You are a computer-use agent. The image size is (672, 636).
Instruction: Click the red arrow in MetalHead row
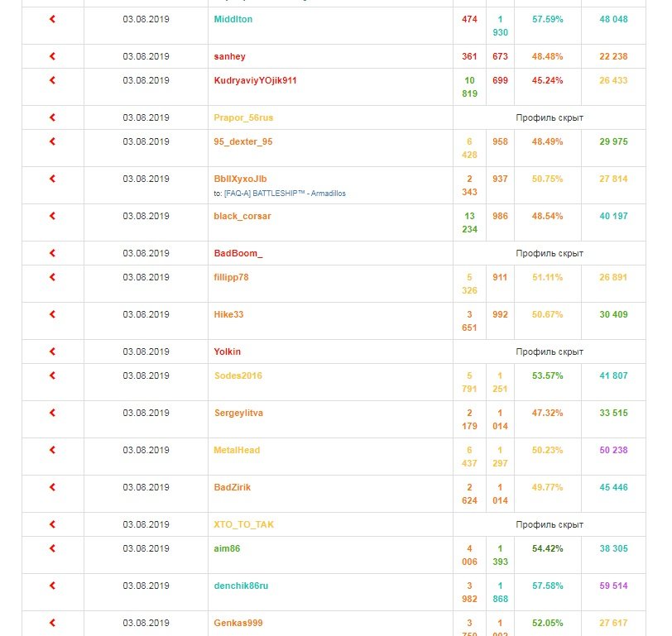click(x=52, y=450)
